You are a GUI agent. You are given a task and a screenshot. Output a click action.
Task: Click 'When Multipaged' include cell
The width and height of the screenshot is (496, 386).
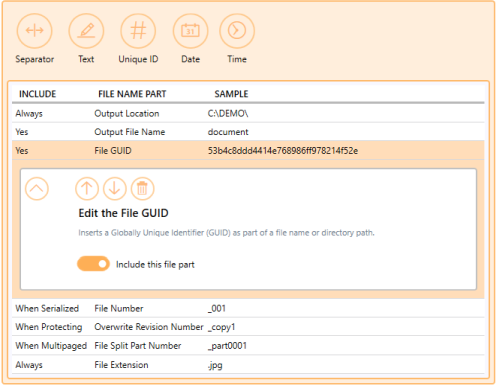click(51, 346)
